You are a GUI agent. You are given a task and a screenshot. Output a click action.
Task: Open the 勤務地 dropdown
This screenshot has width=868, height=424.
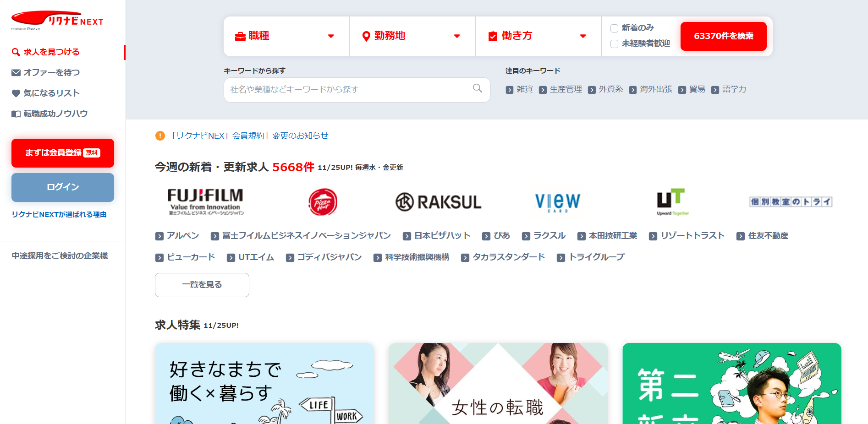[412, 36]
